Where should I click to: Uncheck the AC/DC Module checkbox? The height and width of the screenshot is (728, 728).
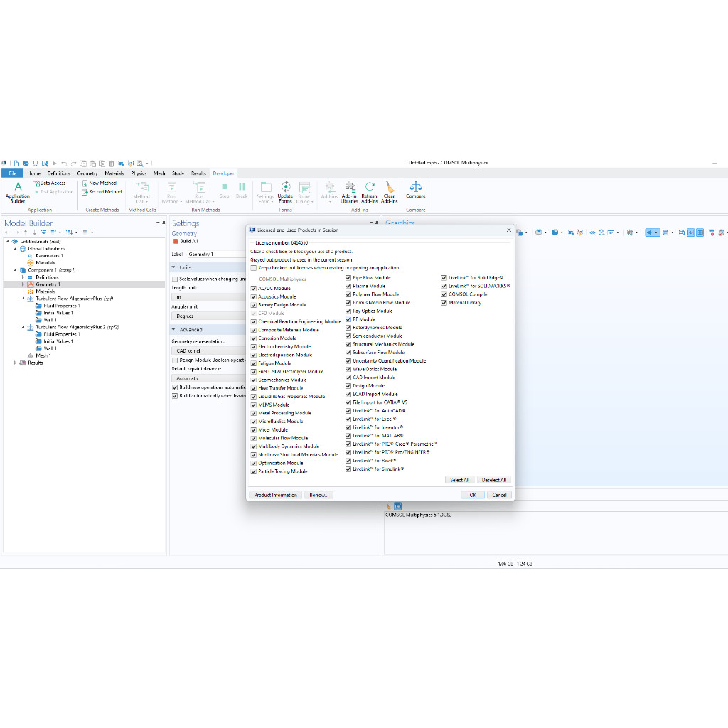click(254, 289)
